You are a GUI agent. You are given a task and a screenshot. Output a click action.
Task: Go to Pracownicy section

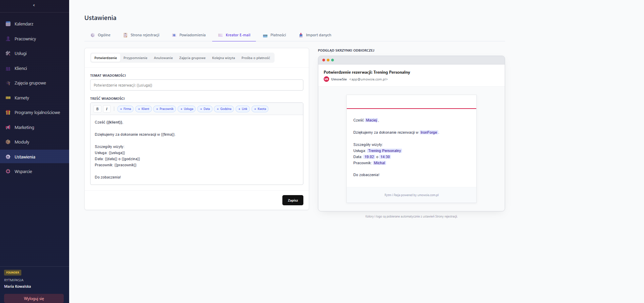coord(35,39)
